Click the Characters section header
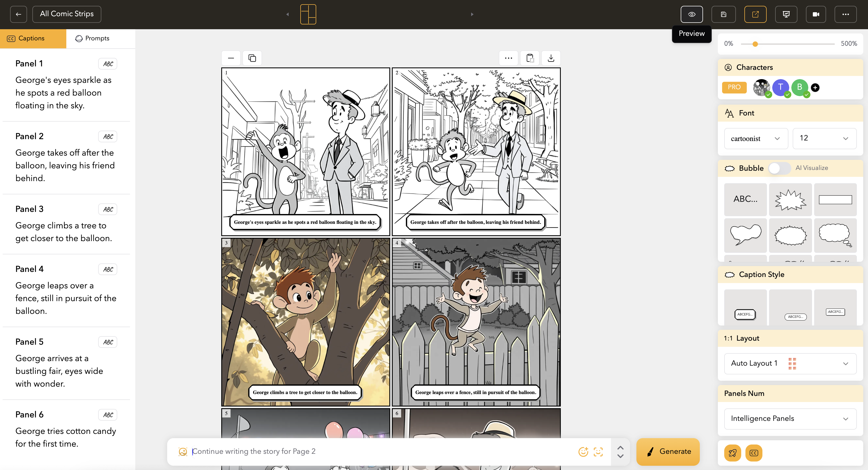The image size is (868, 470). [790, 67]
